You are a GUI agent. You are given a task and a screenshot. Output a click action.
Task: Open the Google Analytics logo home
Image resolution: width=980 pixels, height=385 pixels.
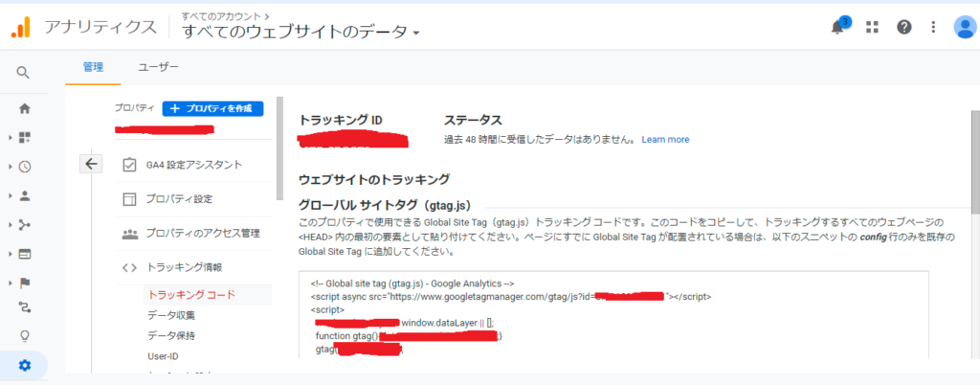[x=21, y=28]
